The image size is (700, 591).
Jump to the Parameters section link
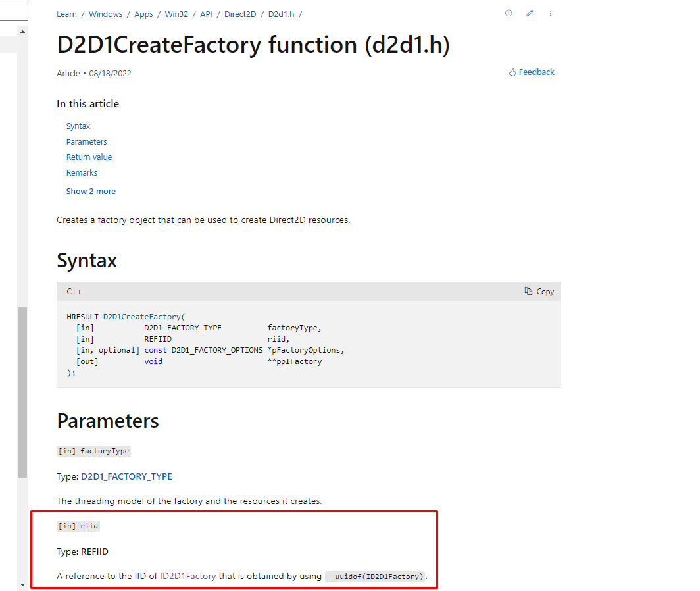(x=87, y=142)
